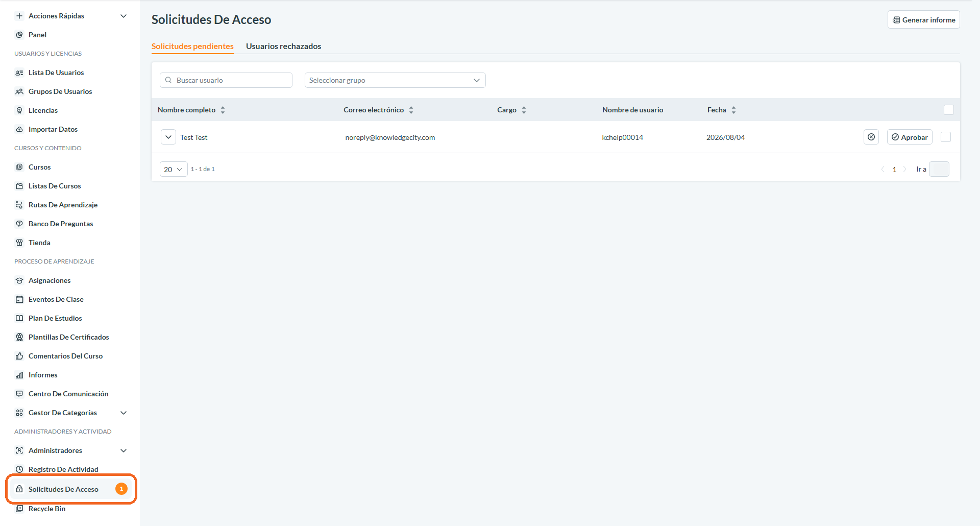The width and height of the screenshot is (980, 526).
Task: Select Solicitudes pendientes tab
Action: click(x=192, y=46)
